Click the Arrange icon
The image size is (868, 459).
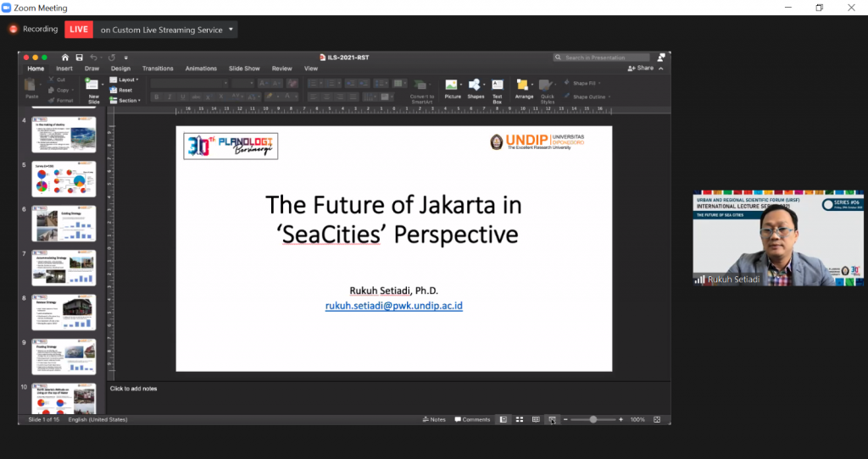pyautogui.click(x=524, y=85)
